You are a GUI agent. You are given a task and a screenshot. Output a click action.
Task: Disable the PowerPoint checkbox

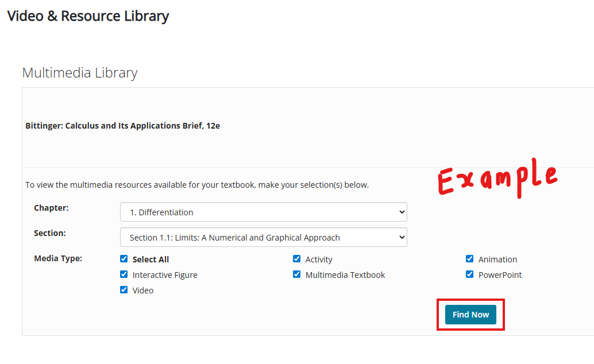[469, 274]
